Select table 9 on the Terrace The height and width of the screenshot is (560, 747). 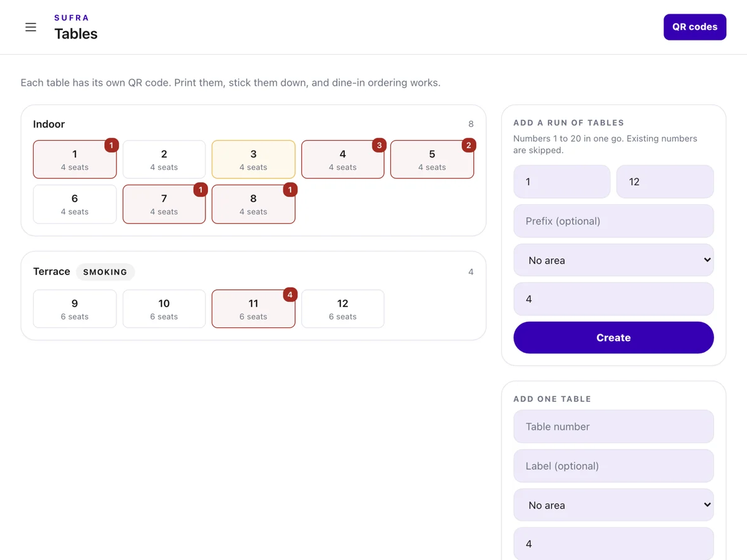pyautogui.click(x=75, y=309)
